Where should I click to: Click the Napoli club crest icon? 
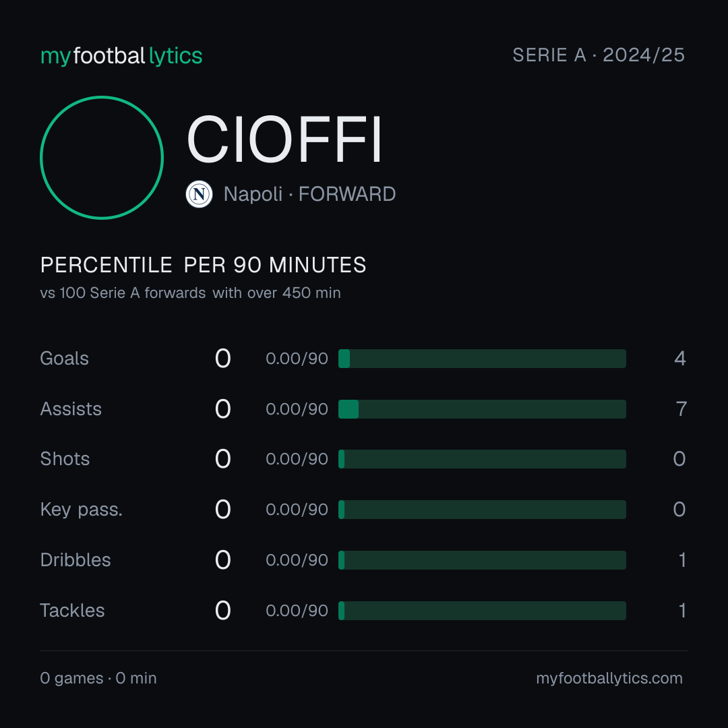pos(199,194)
